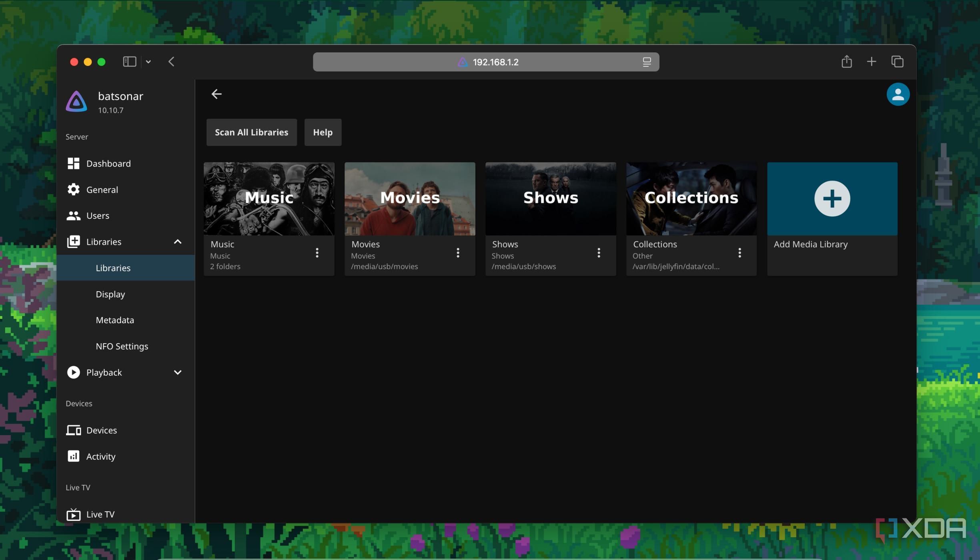Click the Shows library title text
The width and height of the screenshot is (980, 560).
pyautogui.click(x=505, y=244)
